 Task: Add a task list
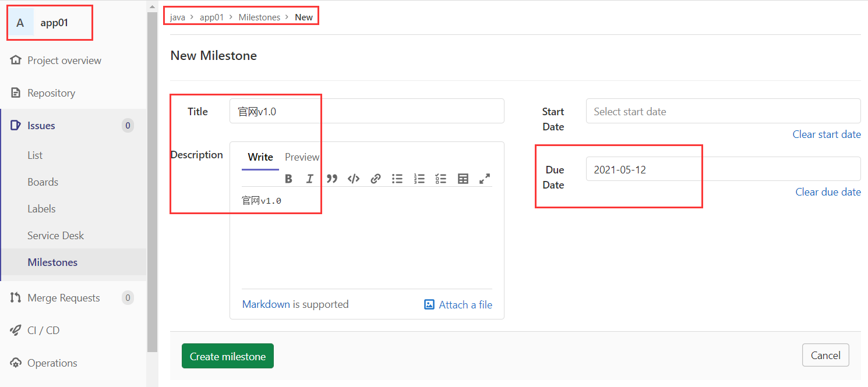tap(441, 179)
